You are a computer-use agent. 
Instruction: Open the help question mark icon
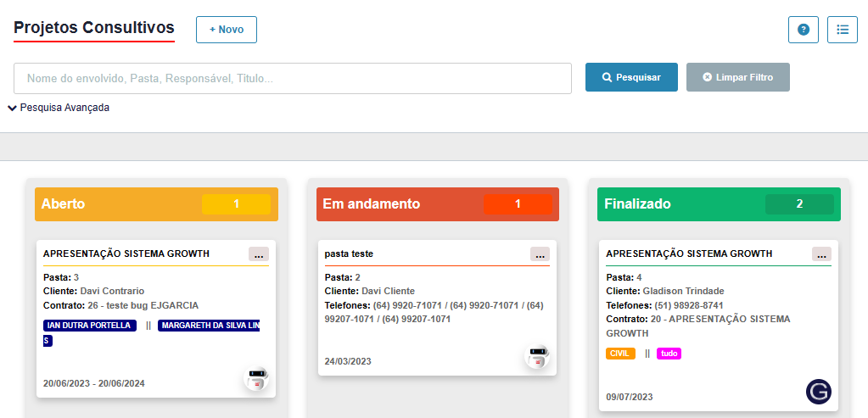click(803, 30)
